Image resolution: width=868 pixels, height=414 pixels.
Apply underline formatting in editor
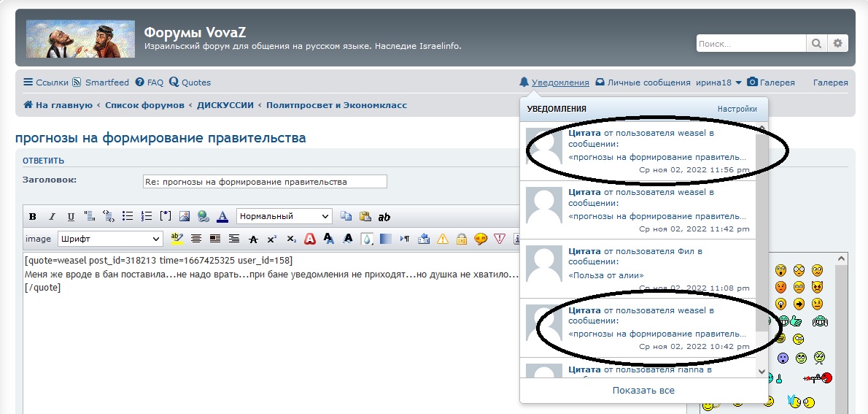coord(71,217)
